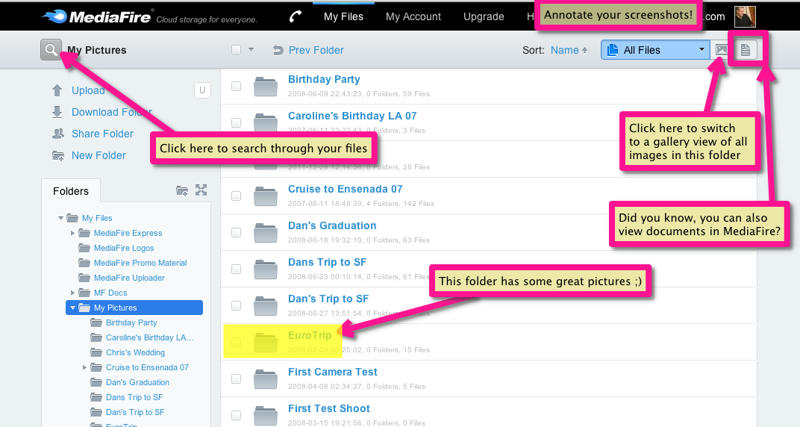Check the box for Birthday Party folder
The height and width of the screenshot is (427, 800).
pyautogui.click(x=236, y=86)
